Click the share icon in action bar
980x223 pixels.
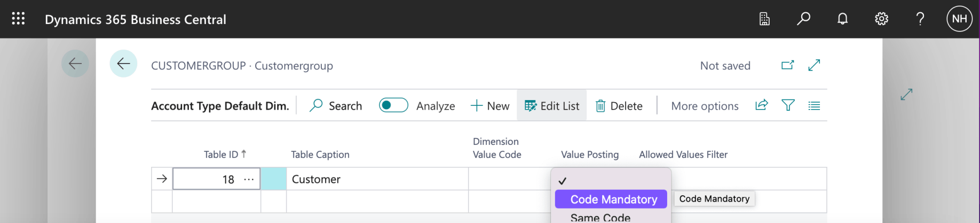click(762, 105)
